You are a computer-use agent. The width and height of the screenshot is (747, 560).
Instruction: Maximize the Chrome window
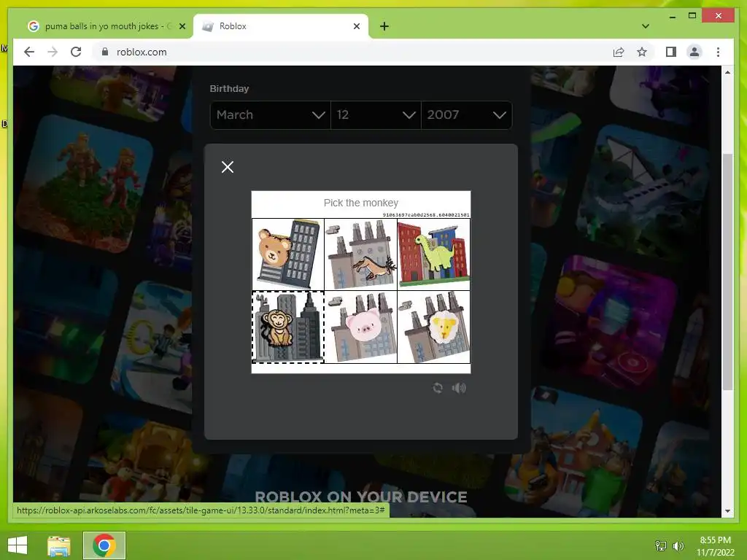point(692,16)
